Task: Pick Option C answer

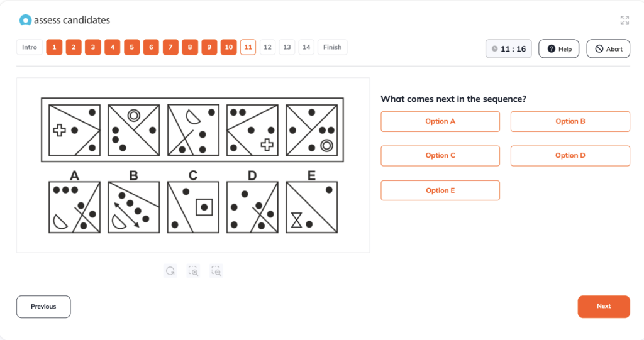Action: coord(440,156)
